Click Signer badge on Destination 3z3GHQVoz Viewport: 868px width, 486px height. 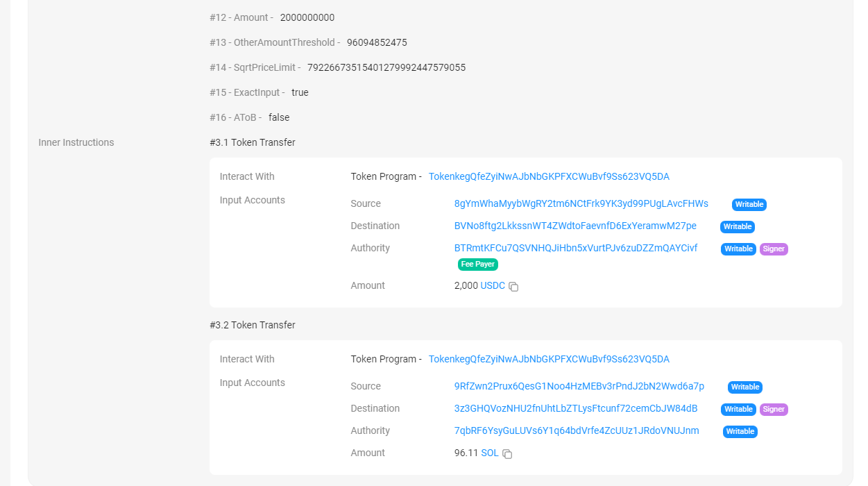774,409
